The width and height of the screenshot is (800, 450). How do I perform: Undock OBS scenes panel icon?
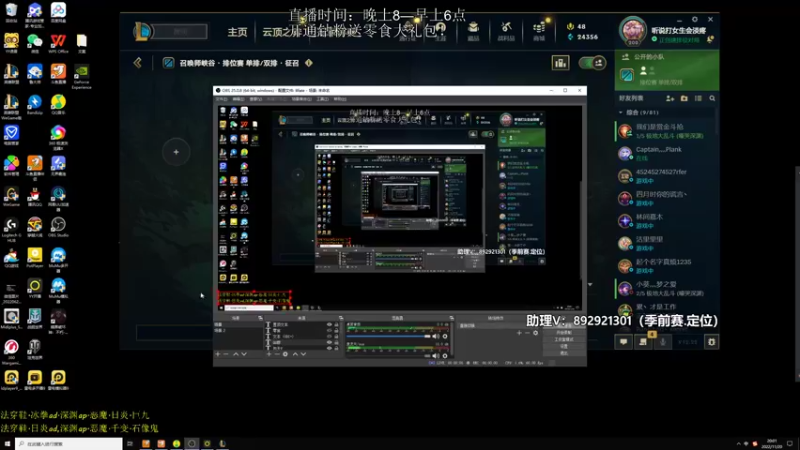[x=260, y=318]
